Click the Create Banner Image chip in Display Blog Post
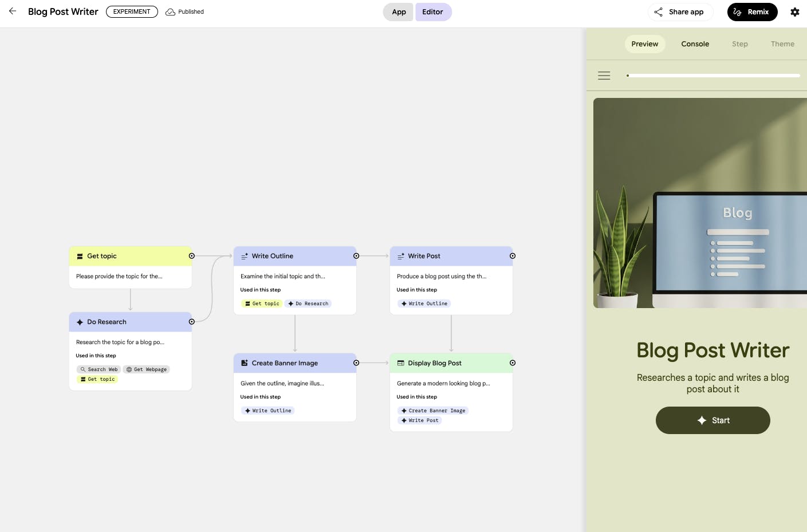This screenshot has width=807, height=532. pyautogui.click(x=433, y=411)
